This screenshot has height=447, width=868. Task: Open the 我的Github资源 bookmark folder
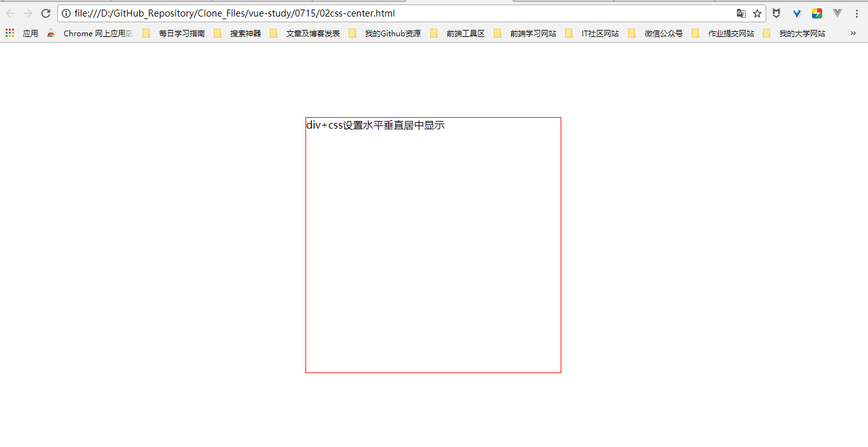[x=384, y=33]
